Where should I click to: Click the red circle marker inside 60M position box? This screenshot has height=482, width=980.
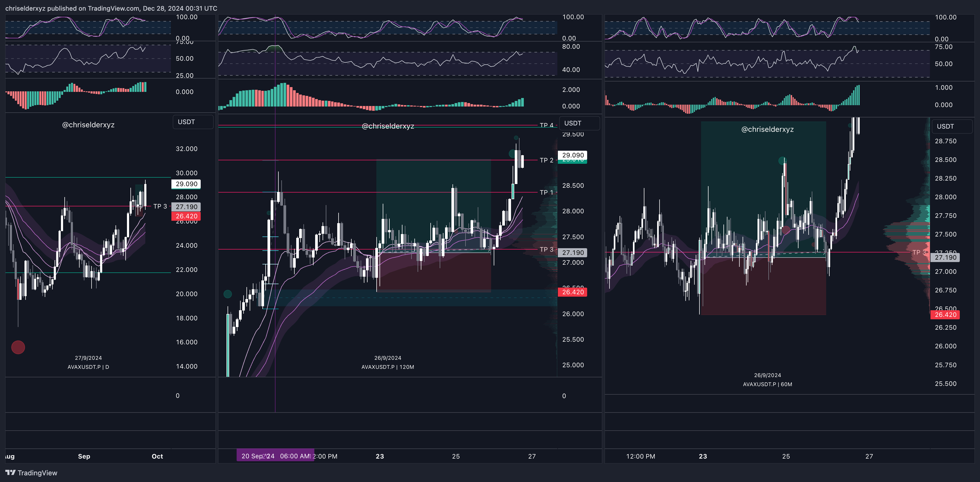pyautogui.click(x=786, y=230)
